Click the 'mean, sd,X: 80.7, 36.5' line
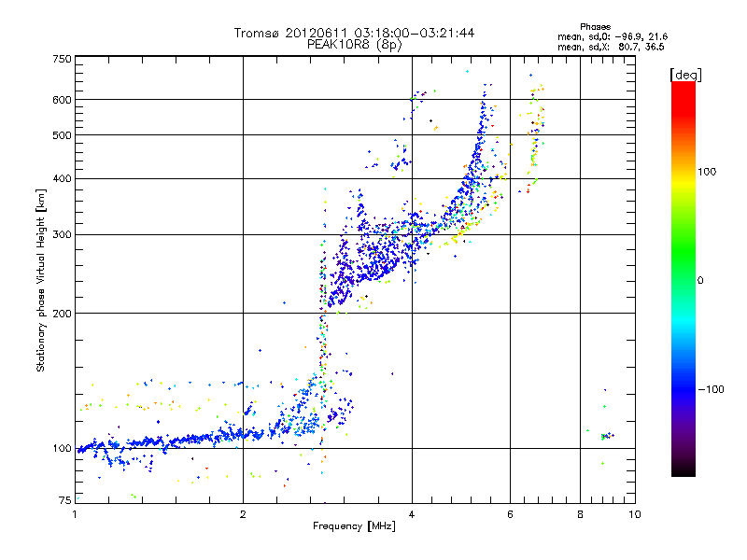This screenshot has width=747, height=560. click(611, 47)
